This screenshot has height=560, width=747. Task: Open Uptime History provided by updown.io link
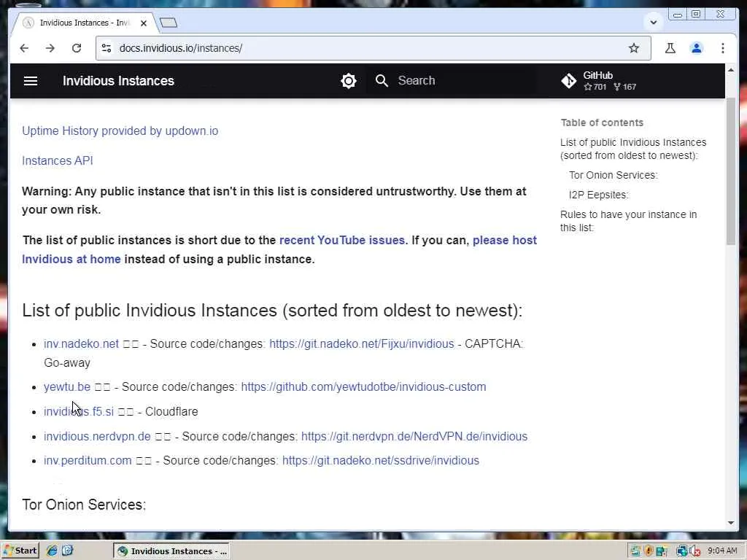pos(120,131)
